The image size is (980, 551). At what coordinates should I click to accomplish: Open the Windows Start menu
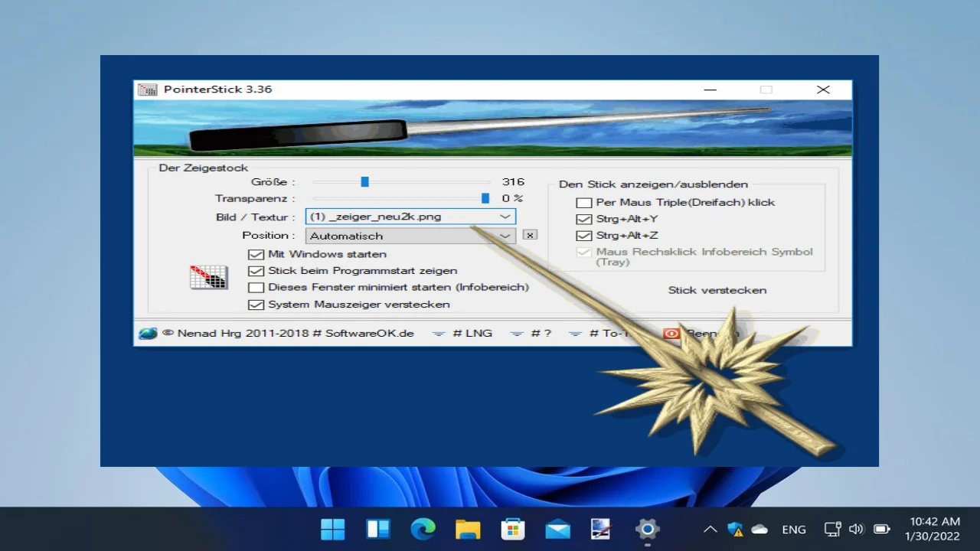[x=333, y=529]
